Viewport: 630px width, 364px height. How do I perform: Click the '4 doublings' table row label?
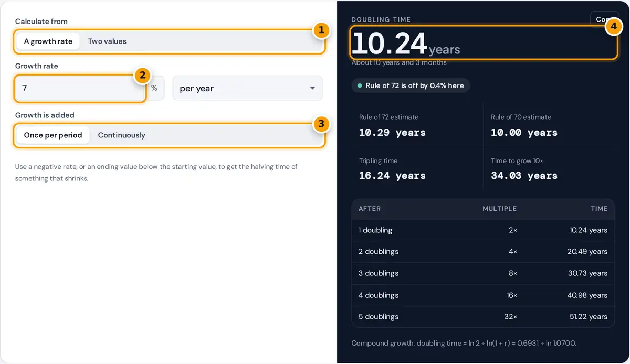click(x=379, y=295)
